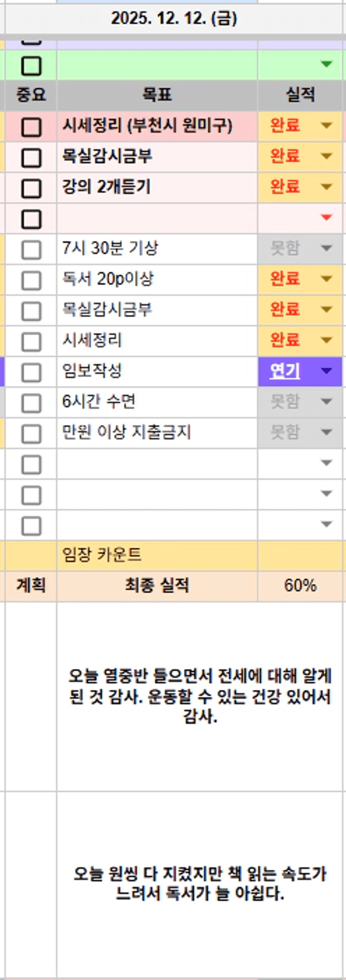Expand the red dropdown arrow in empty pink row
Image resolution: width=346 pixels, height=980 pixels.
point(326,217)
